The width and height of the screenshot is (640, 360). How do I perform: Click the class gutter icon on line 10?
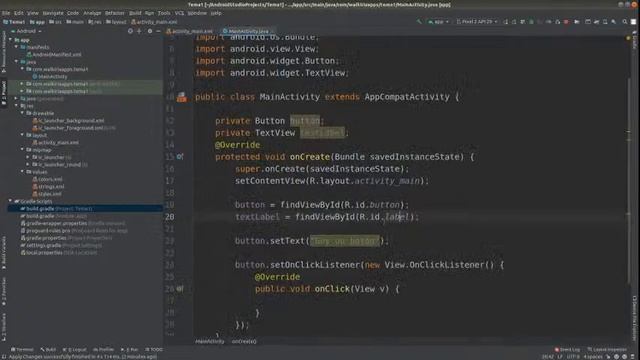182,97
